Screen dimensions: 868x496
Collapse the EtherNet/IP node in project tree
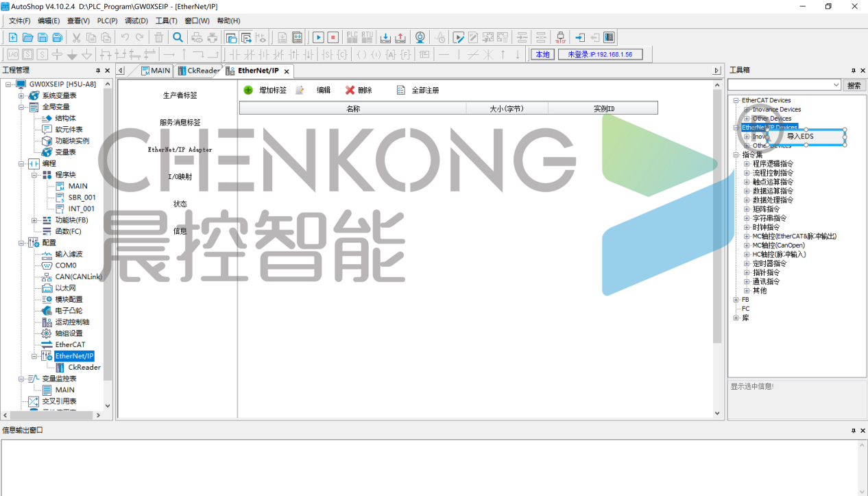(34, 356)
